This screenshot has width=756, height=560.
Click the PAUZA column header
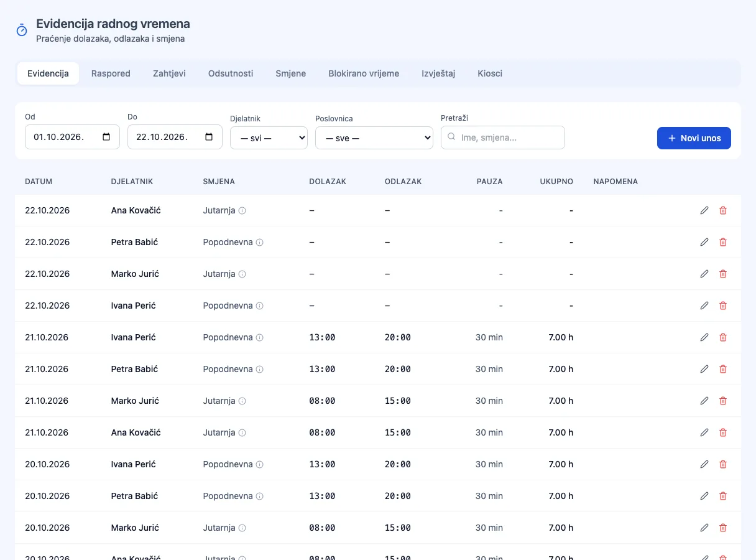coord(490,182)
